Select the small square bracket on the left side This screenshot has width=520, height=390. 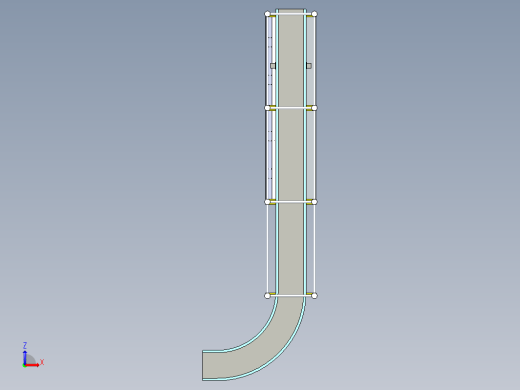273,66
